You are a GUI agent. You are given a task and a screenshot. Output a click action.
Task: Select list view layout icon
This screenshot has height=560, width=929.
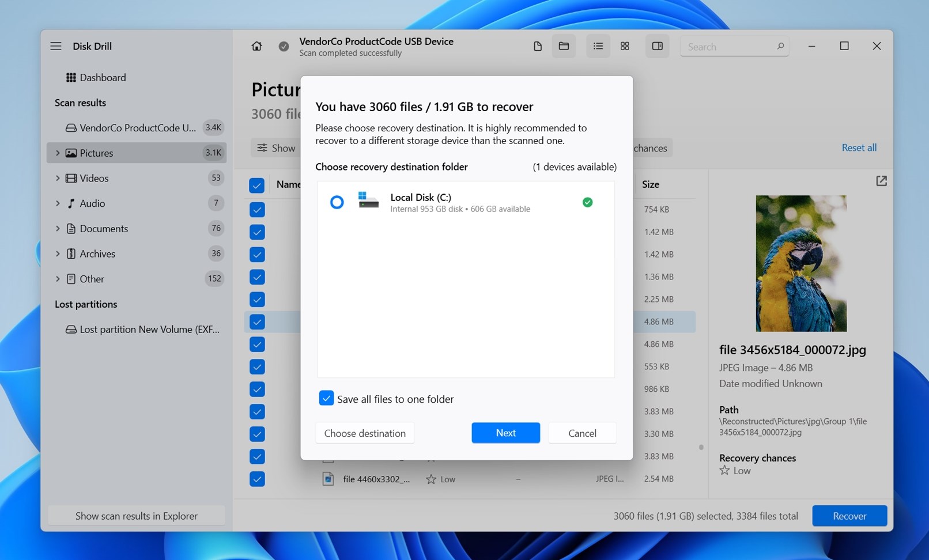point(598,46)
